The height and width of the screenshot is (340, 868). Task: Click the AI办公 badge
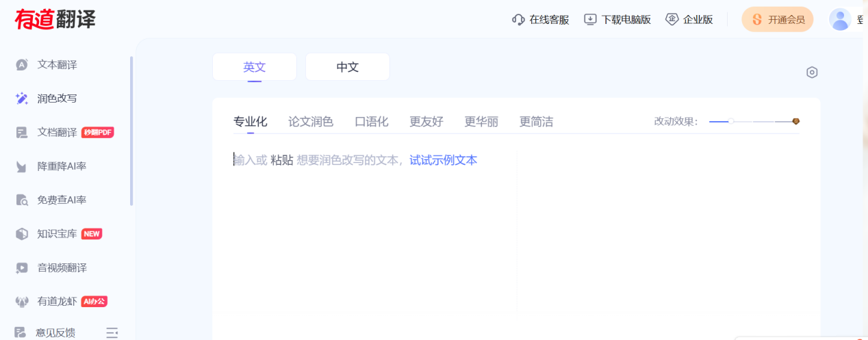coord(94,302)
